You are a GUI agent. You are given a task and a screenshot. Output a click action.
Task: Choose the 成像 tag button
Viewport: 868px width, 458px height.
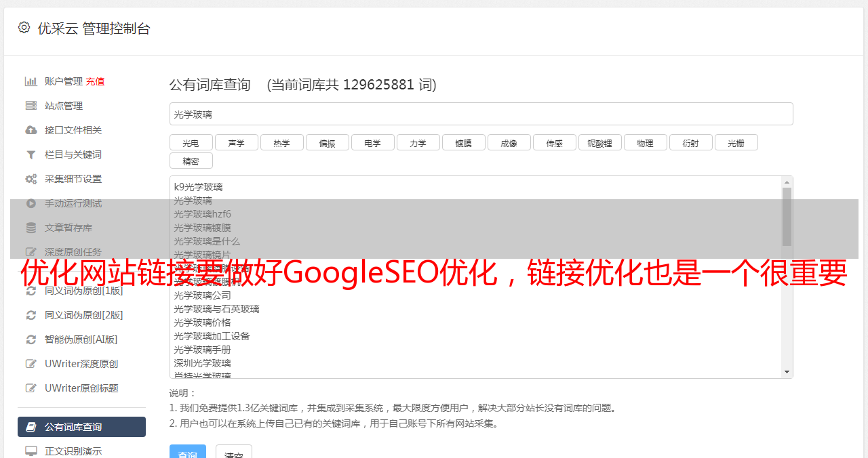509,143
